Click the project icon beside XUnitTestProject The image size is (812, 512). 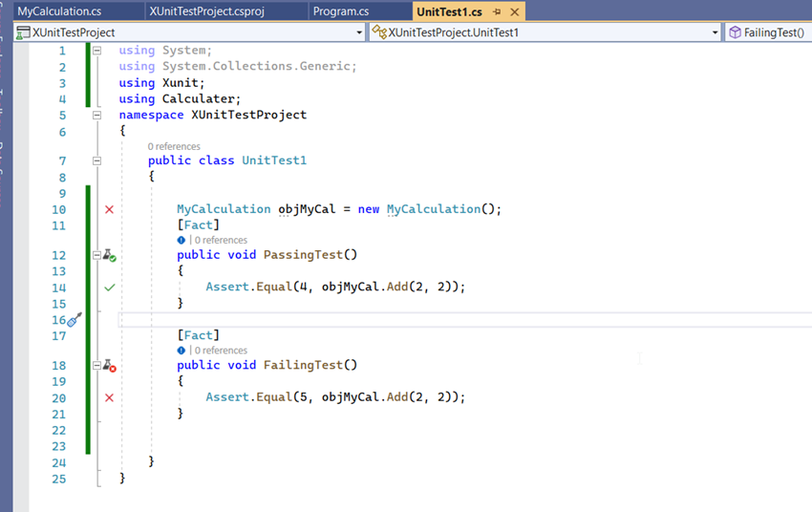[x=23, y=32]
